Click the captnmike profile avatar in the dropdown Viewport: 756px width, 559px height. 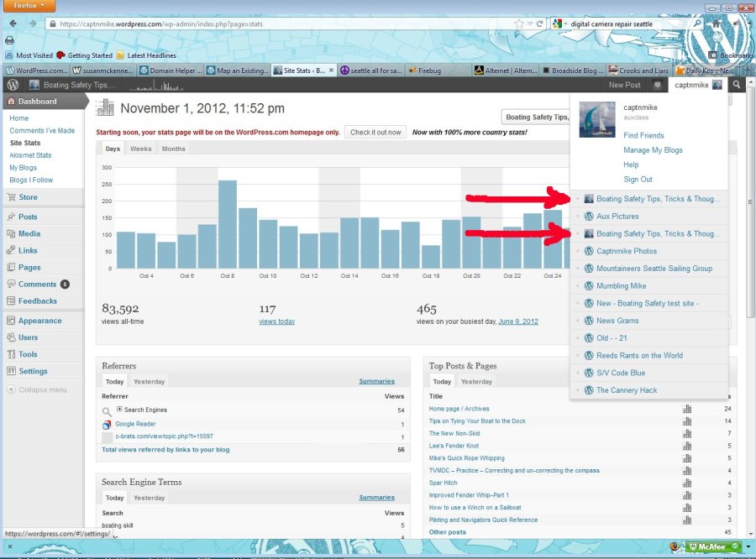pos(597,120)
